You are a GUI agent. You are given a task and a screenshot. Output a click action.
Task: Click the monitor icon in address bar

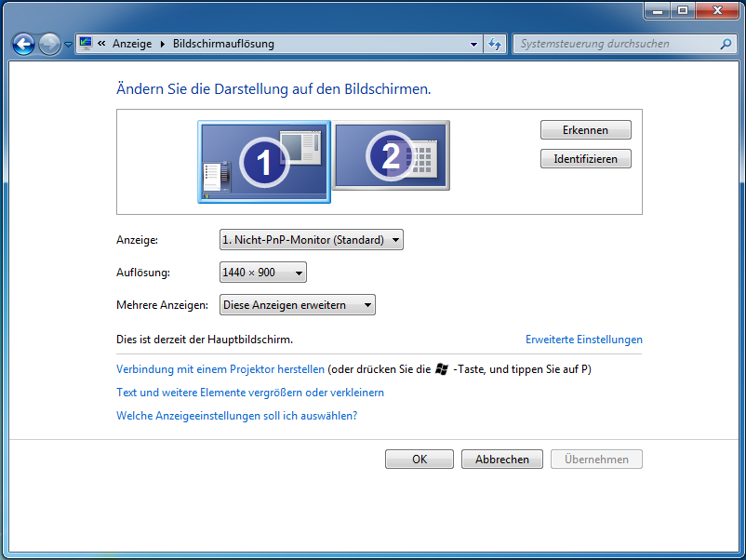point(87,44)
